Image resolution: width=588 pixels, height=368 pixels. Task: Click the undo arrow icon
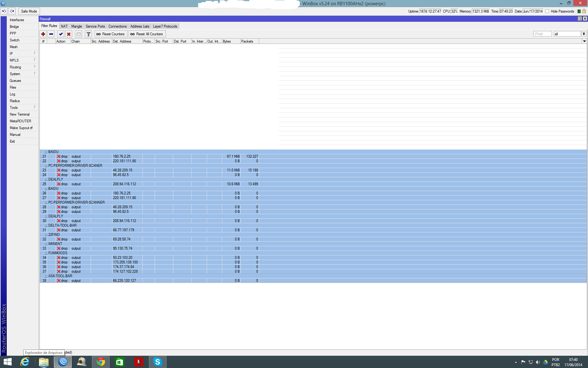click(x=4, y=11)
